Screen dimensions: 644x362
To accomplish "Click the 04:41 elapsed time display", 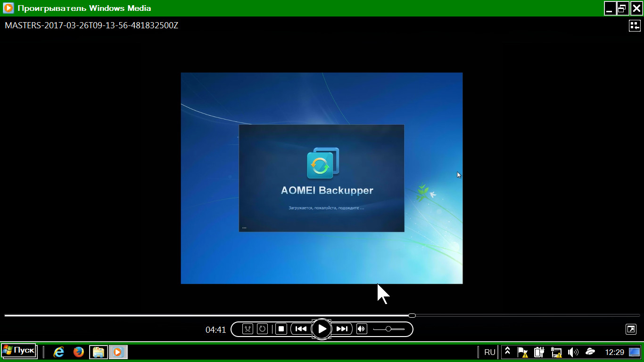I will coord(216,329).
